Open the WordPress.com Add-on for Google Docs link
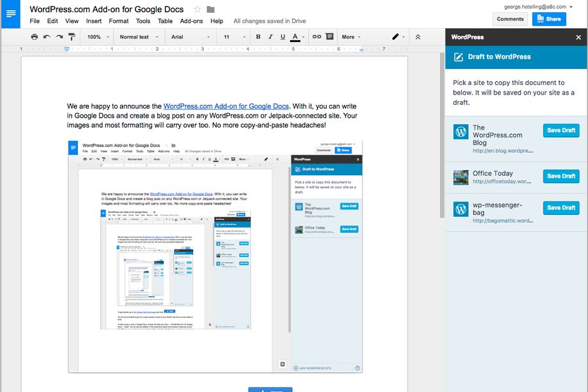Viewport: 588px width, 392px height. pos(226,106)
